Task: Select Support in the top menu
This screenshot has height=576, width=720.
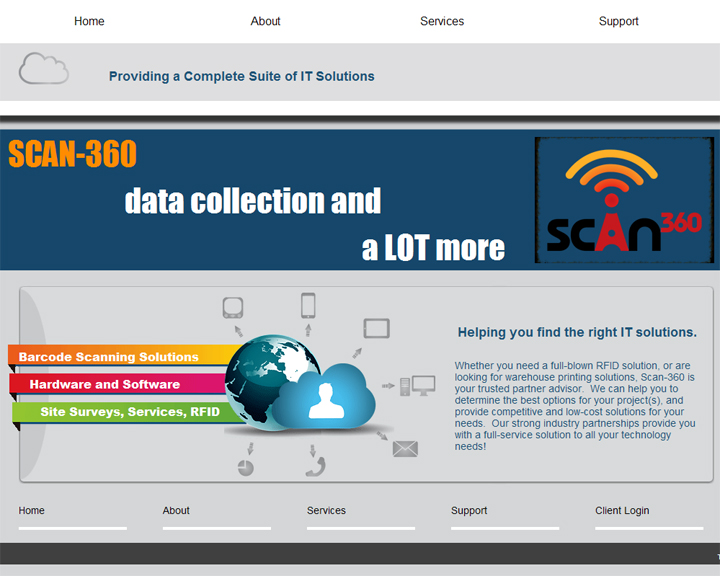Action: (x=618, y=21)
